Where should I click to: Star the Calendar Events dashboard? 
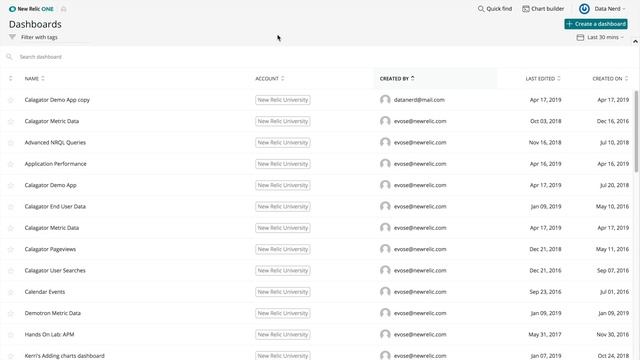[11, 292]
